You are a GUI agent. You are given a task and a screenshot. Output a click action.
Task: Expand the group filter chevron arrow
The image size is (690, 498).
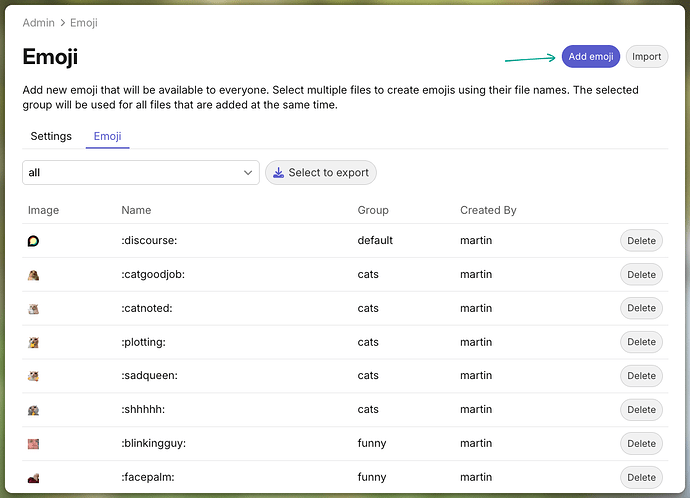(x=248, y=172)
